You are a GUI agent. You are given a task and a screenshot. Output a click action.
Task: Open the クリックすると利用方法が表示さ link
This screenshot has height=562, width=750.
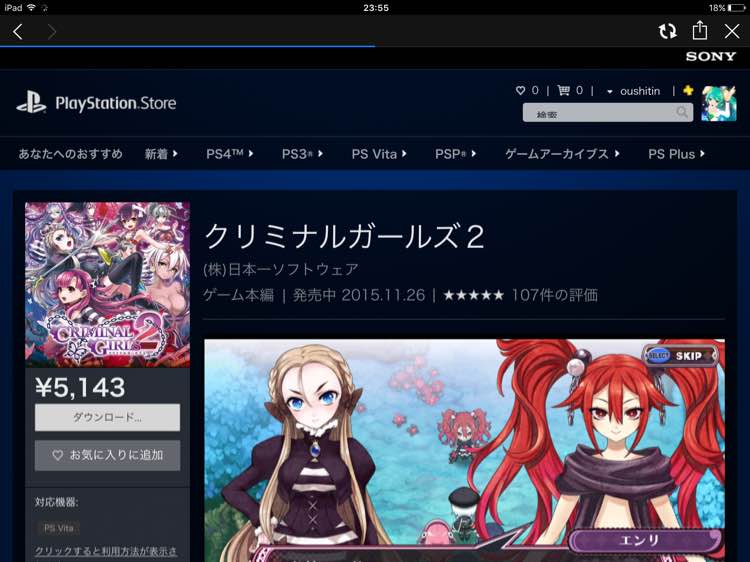[106, 551]
